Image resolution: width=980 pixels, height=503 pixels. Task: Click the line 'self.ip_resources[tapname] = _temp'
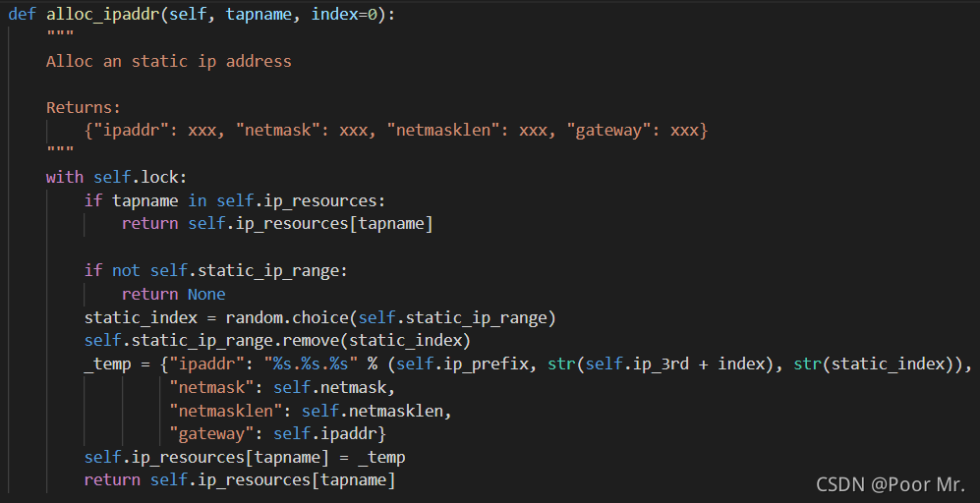[x=245, y=458]
